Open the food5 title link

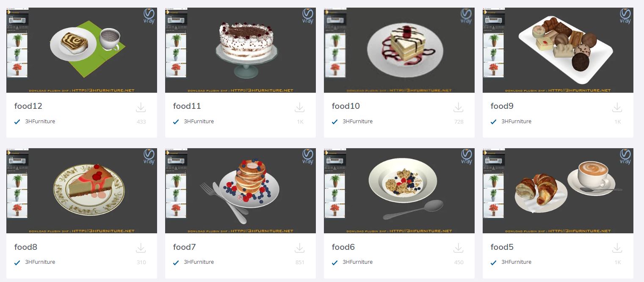pyautogui.click(x=502, y=247)
